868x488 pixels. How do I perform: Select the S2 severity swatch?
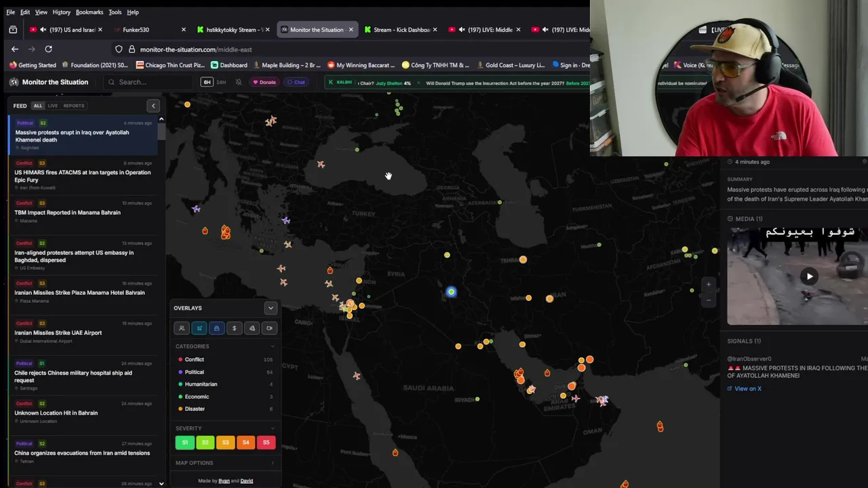point(205,443)
